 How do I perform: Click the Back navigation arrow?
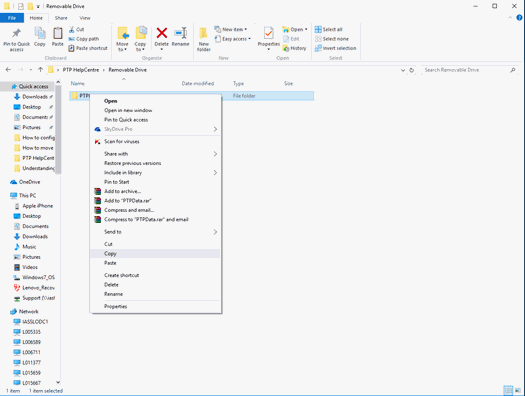(8, 70)
